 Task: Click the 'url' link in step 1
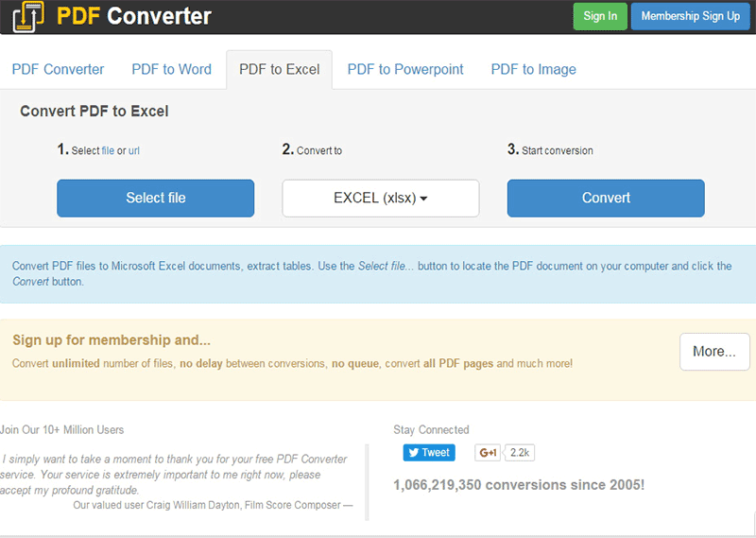click(x=134, y=150)
